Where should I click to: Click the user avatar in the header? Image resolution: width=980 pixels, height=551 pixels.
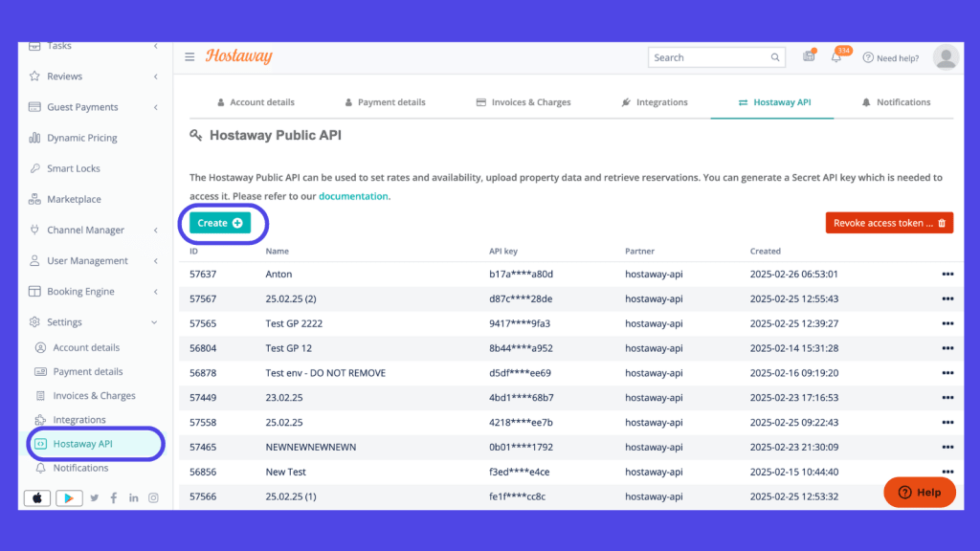click(x=946, y=57)
